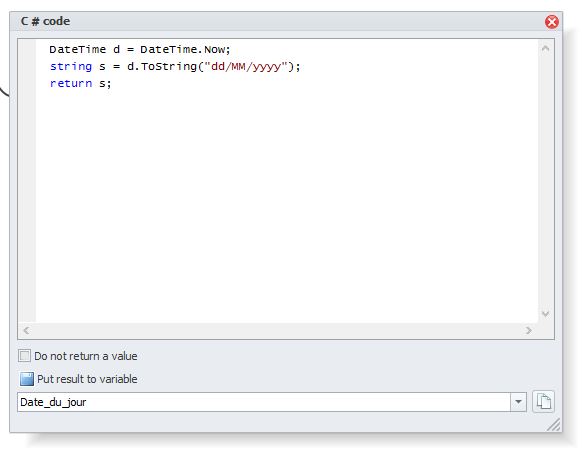Click the vertical scrollbar track
The height and width of the screenshot is (449, 582).
tap(545, 181)
